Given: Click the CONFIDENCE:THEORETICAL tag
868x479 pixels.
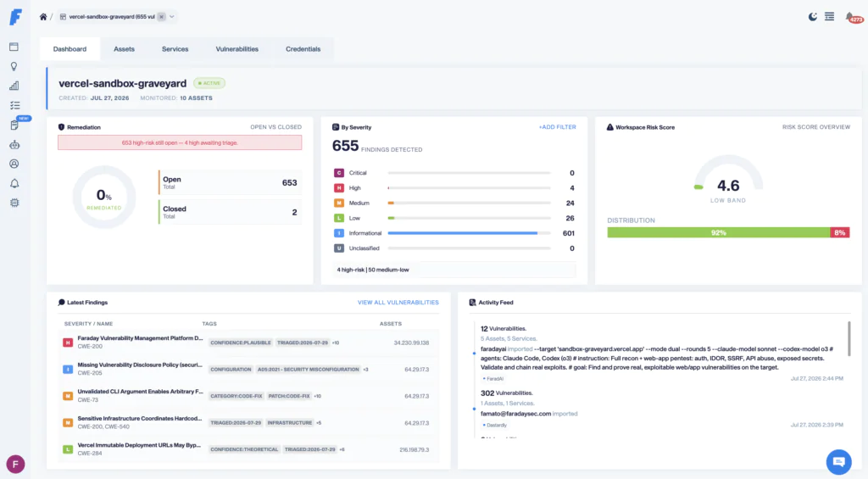Looking at the screenshot, I should coord(244,449).
